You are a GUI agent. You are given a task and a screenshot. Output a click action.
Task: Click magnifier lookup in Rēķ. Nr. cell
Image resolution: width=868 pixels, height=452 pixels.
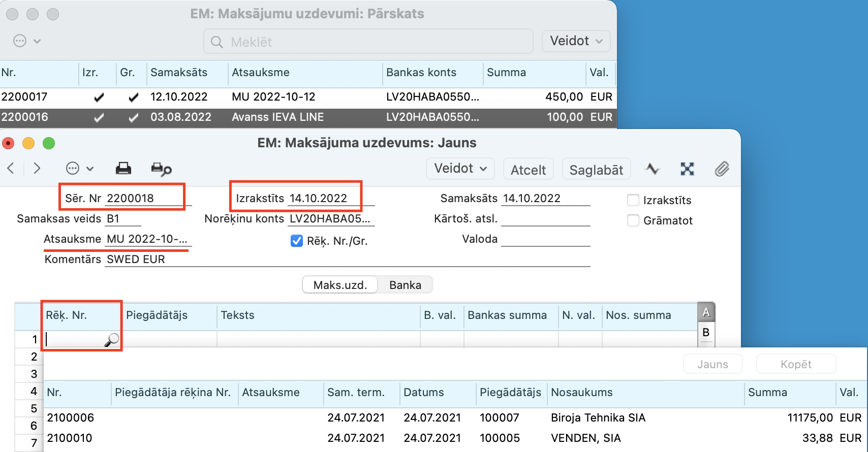click(x=111, y=340)
